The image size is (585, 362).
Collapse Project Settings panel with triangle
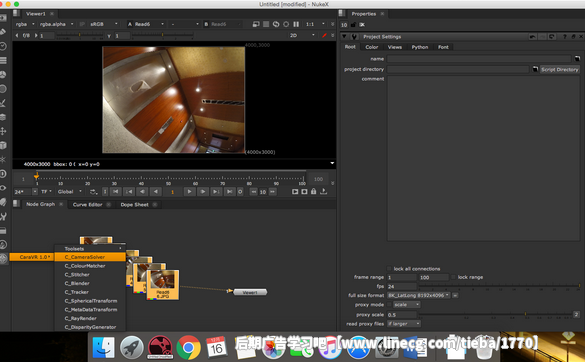coord(344,37)
